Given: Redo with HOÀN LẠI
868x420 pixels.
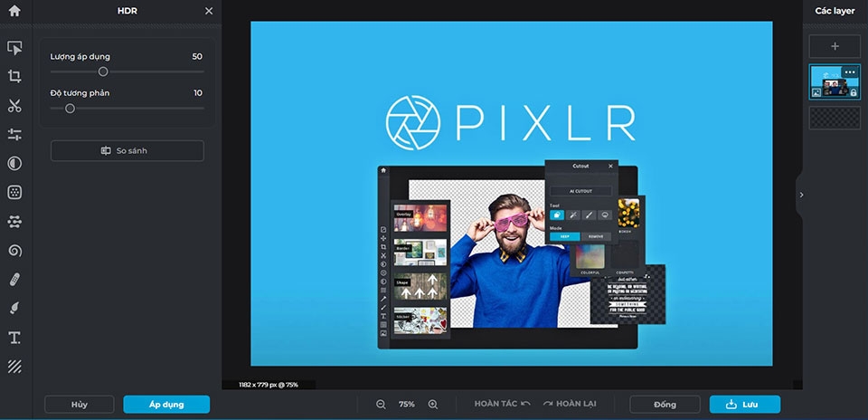Looking at the screenshot, I should coord(570,404).
